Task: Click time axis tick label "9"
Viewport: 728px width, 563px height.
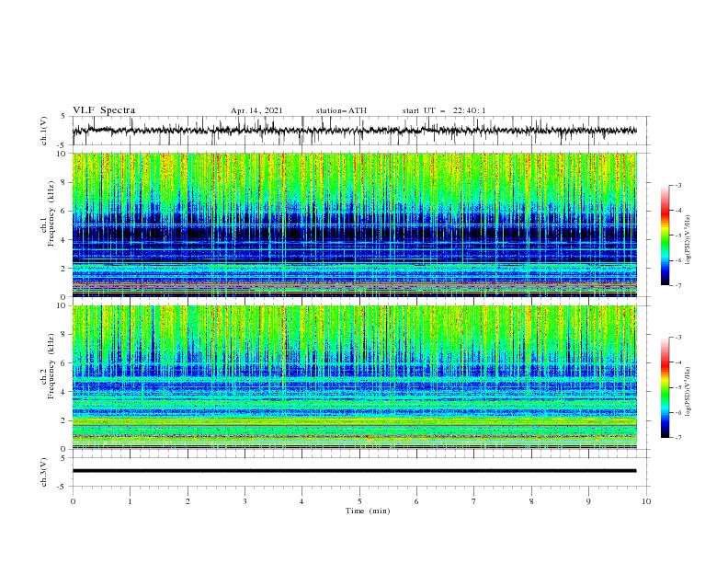Action: tap(588, 501)
